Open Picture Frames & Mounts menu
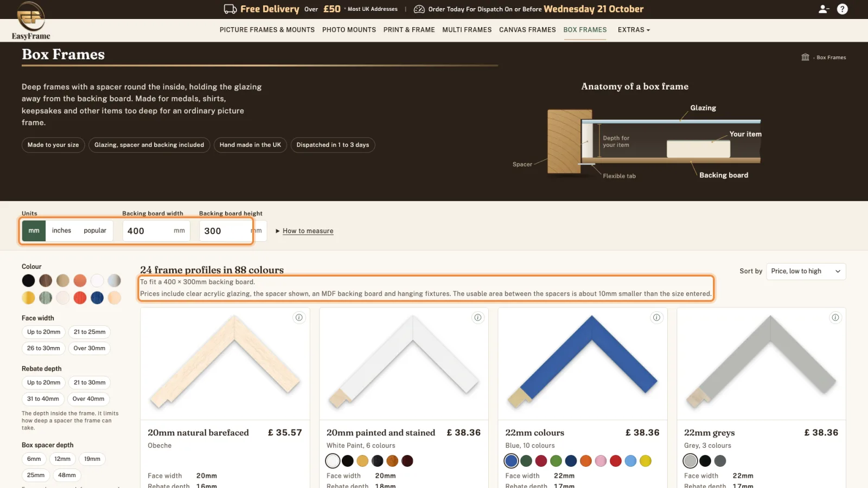Screen dimensions: 868x488 coord(267,30)
